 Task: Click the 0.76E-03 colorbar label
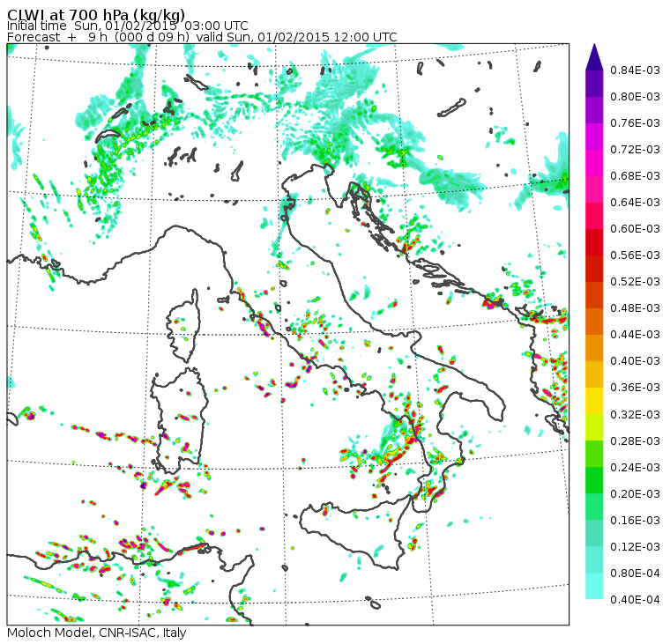(x=635, y=123)
